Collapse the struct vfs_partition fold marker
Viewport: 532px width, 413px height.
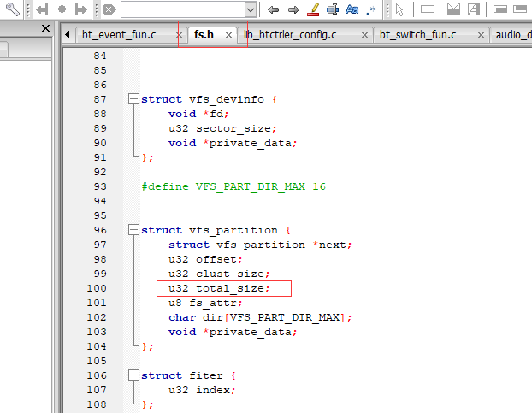133,230
